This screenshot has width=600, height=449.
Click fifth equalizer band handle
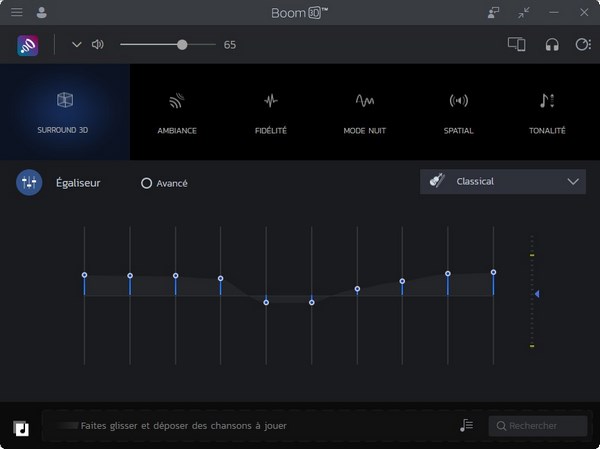266,302
